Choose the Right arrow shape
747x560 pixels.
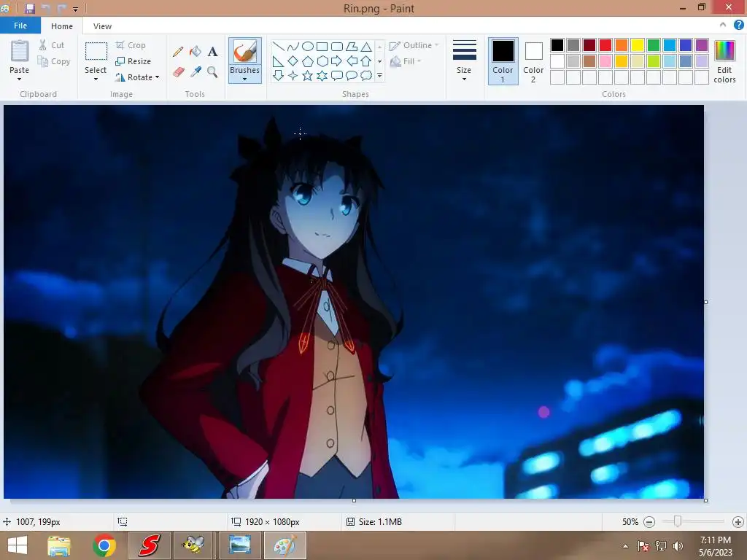click(x=337, y=61)
